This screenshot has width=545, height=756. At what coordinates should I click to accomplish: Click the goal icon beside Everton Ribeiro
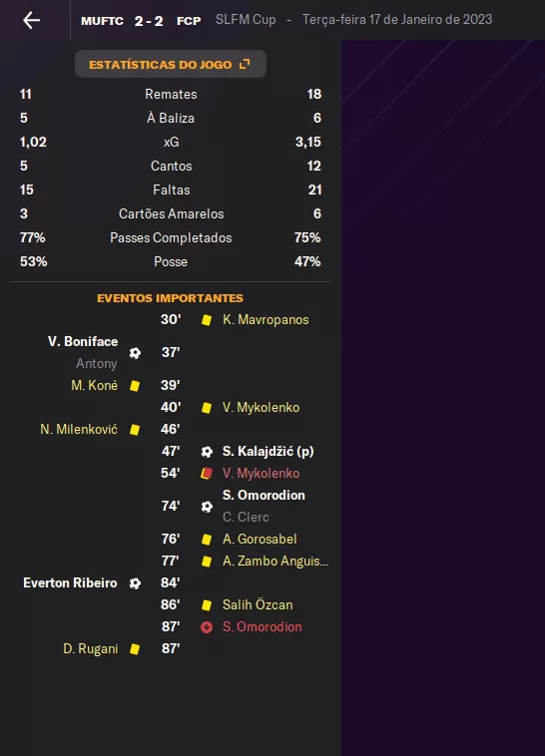135,583
